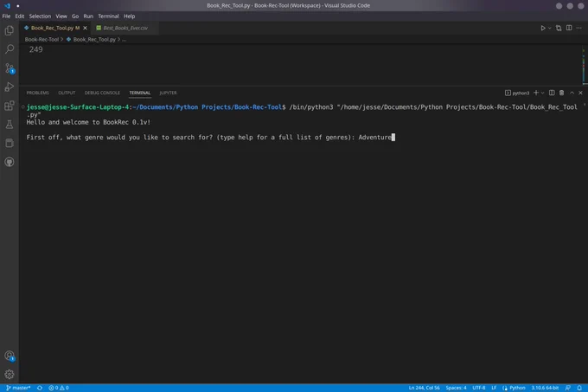The image size is (588, 392).
Task: Open the Go menu
Action: [x=75, y=16]
